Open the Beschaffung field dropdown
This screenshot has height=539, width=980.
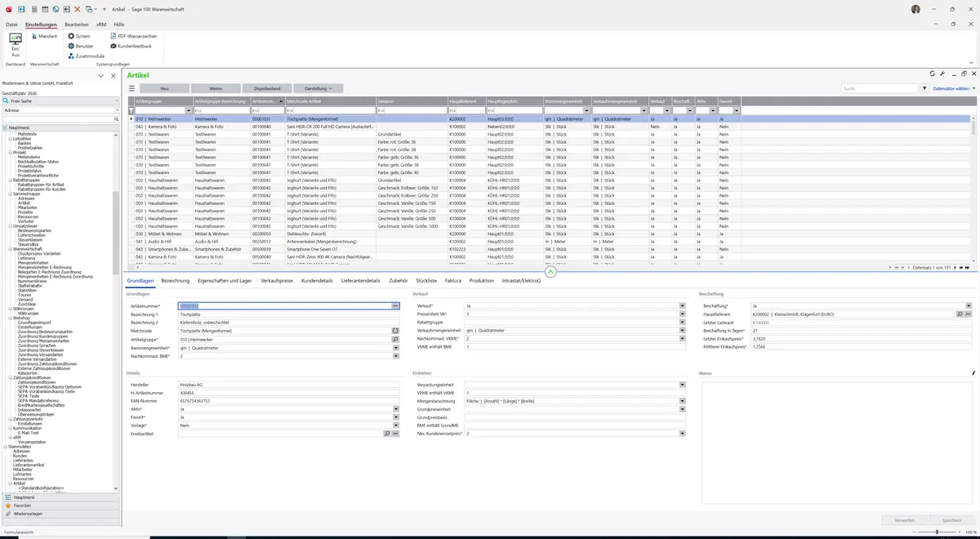point(969,305)
